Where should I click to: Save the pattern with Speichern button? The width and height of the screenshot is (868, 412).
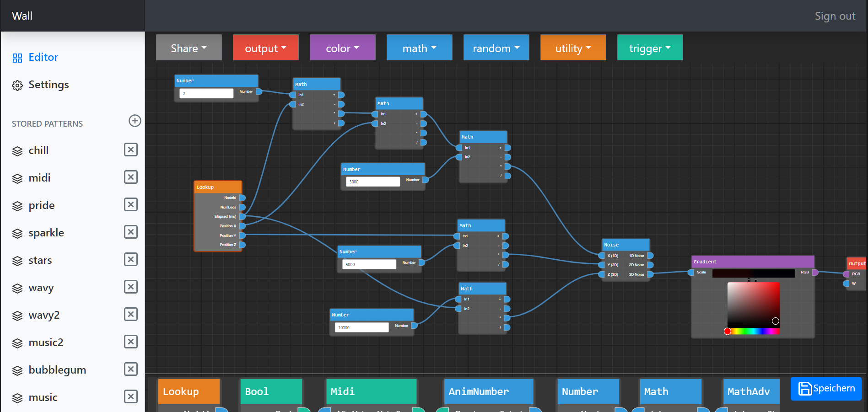pyautogui.click(x=826, y=389)
